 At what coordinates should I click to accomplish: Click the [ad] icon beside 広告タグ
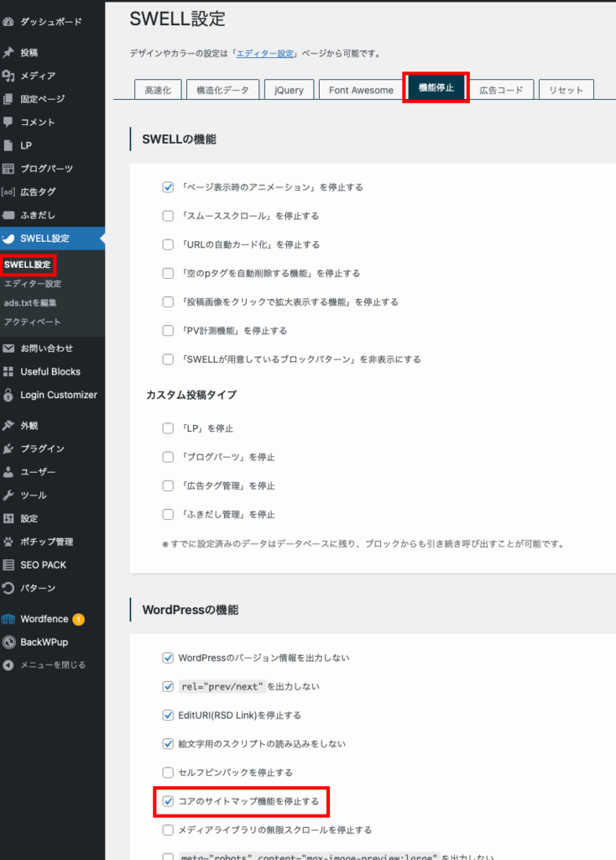click(x=8, y=192)
